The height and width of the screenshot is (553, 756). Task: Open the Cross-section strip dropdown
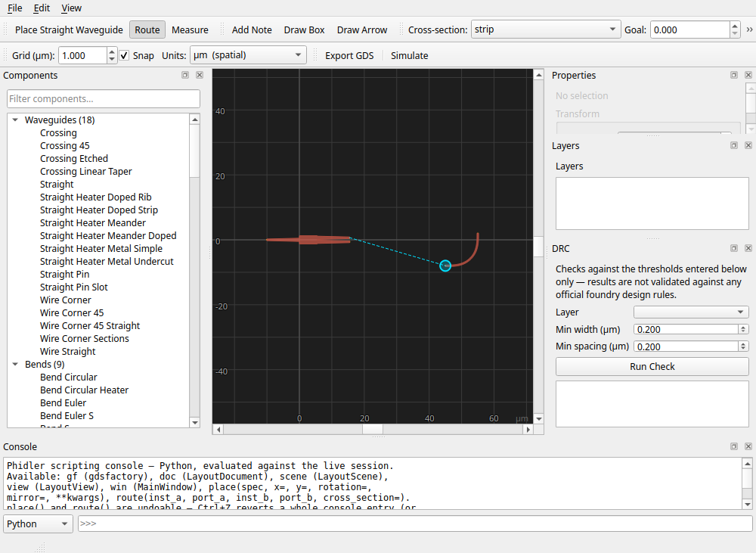pyautogui.click(x=545, y=30)
